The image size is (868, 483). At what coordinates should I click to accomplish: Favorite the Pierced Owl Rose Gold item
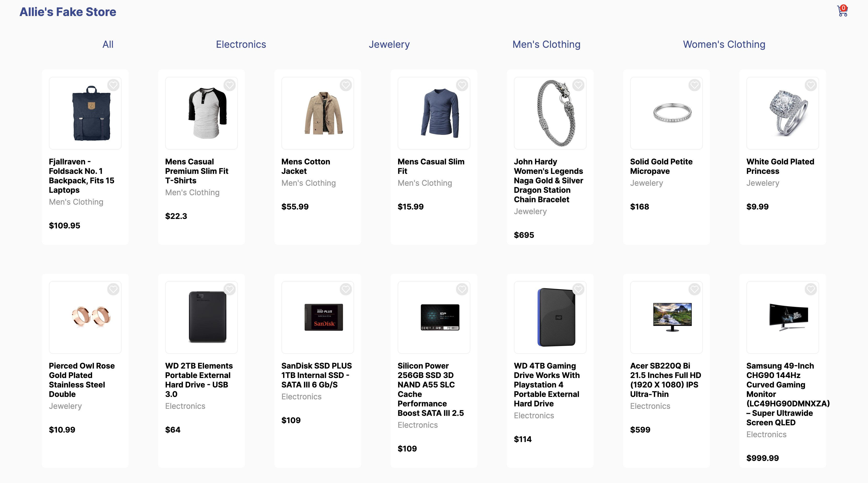tap(113, 289)
